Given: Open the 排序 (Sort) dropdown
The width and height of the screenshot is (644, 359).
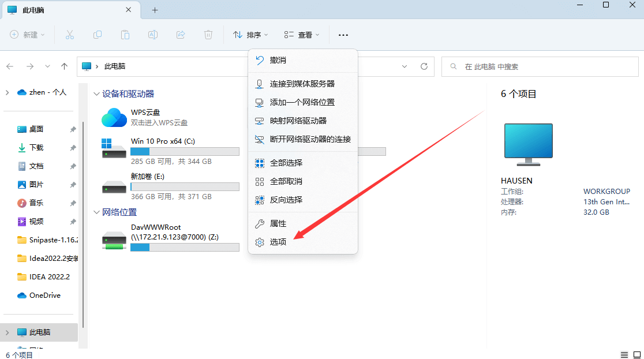Looking at the screenshot, I should tap(250, 35).
